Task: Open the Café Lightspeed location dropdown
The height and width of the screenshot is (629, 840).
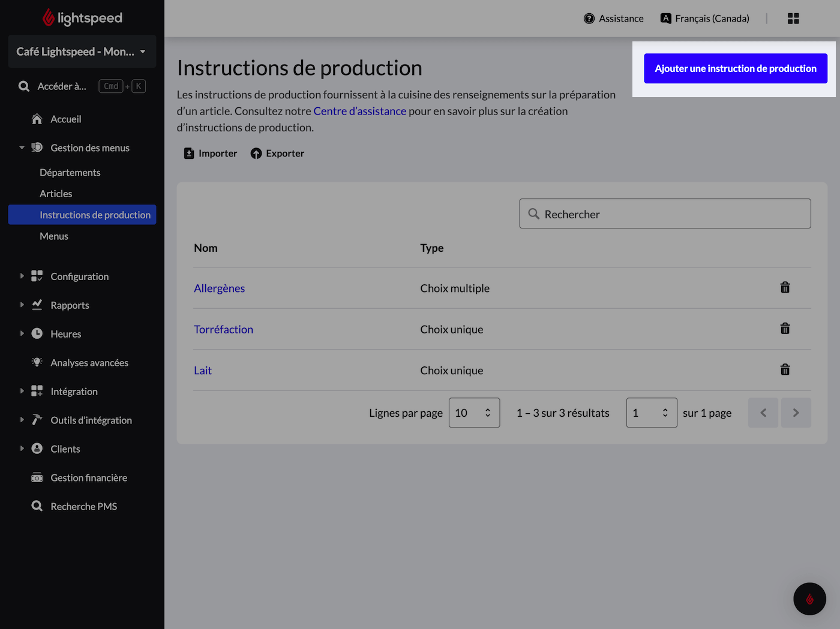Action: [82, 52]
